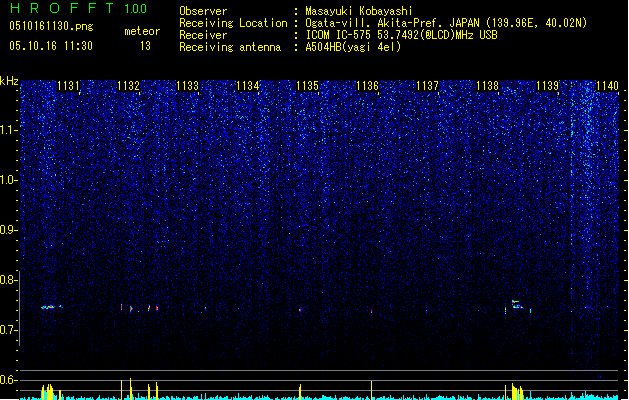Click the yellow power spike at 1136

coord(371,389)
